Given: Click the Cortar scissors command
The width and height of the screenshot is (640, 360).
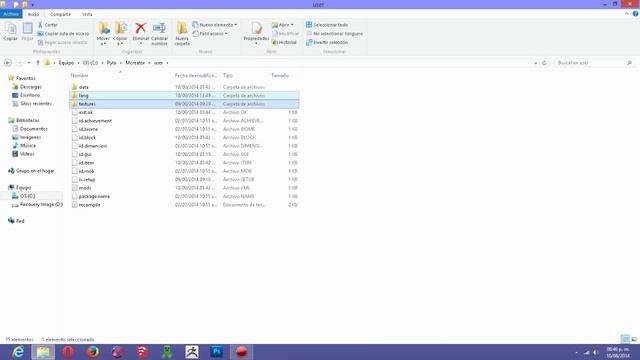Looking at the screenshot, I should [48, 25].
